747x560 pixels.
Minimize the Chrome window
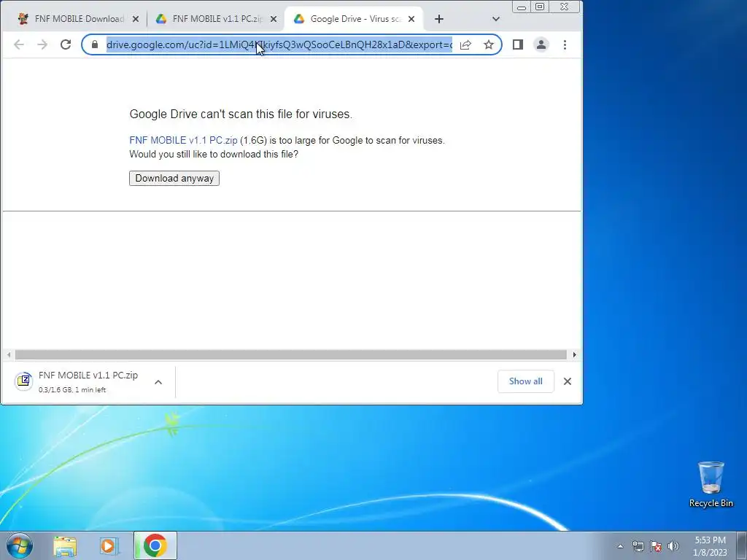click(x=522, y=7)
